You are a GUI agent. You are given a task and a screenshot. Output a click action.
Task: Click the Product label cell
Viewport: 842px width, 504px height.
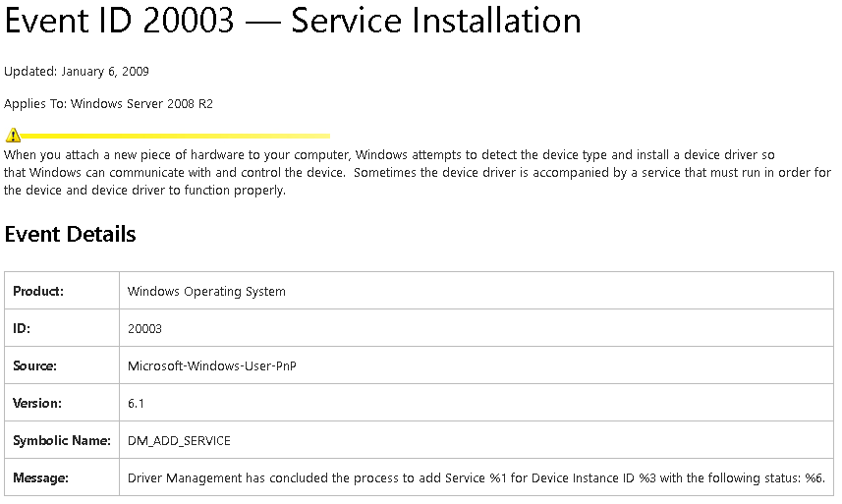pos(38,291)
